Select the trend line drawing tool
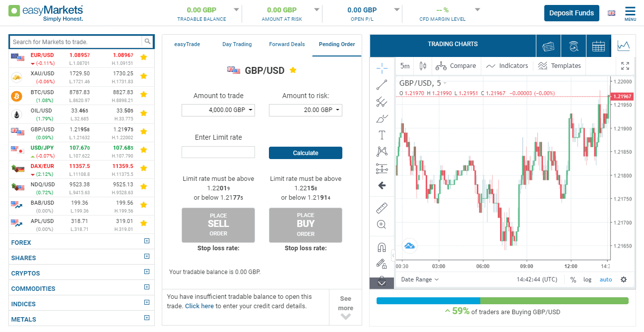 coord(382,84)
